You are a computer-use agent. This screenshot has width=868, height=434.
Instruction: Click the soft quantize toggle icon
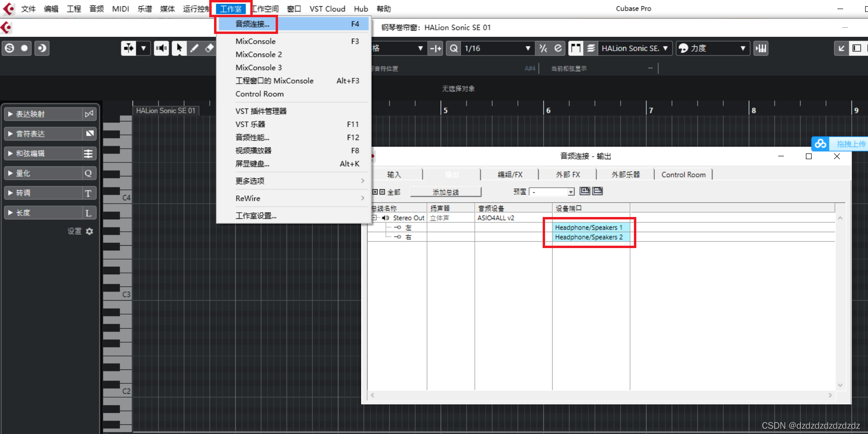[x=543, y=48]
